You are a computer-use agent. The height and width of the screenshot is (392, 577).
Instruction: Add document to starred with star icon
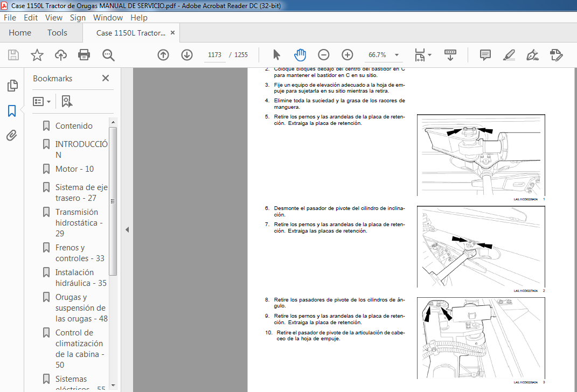pyautogui.click(x=37, y=55)
